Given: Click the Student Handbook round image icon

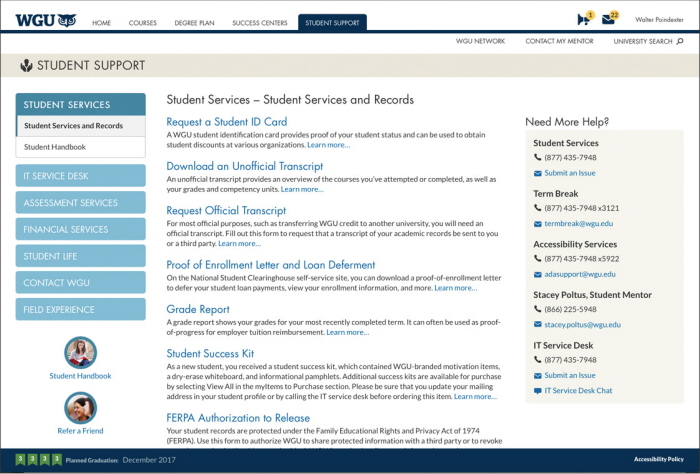Looking at the screenshot, I should tap(80, 353).
